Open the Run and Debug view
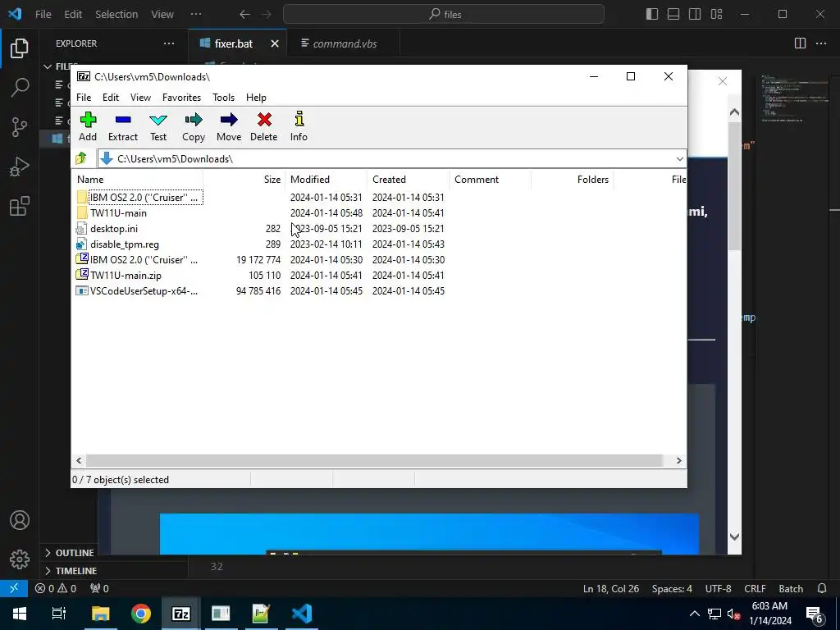 click(x=20, y=167)
